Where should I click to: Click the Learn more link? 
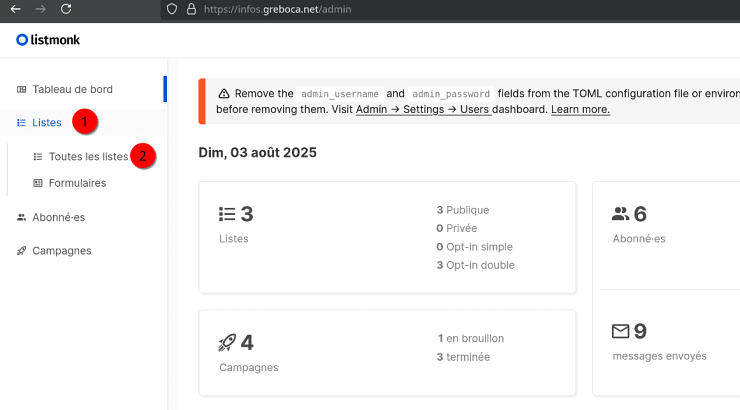click(x=580, y=109)
